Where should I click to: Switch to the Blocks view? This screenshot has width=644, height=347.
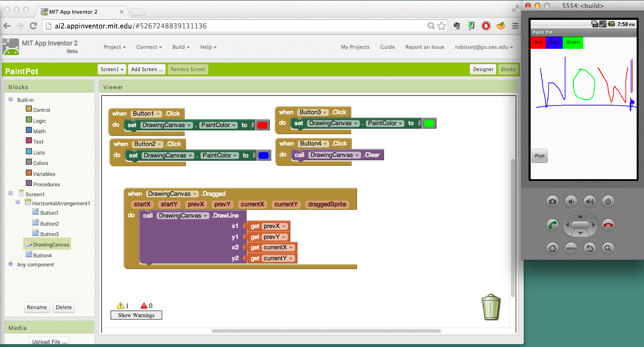(x=508, y=69)
